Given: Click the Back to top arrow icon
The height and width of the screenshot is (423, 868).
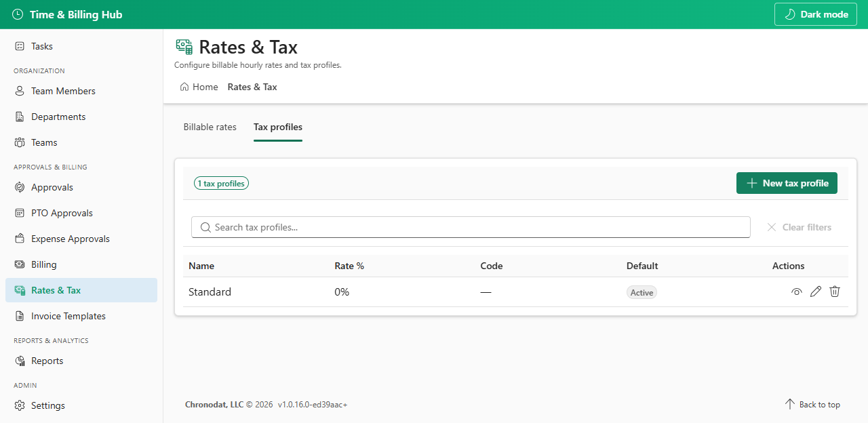Looking at the screenshot, I should (789, 404).
